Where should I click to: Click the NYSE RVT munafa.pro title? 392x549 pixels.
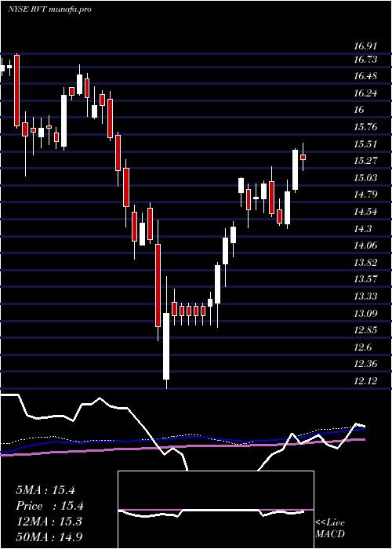pyautogui.click(x=49, y=9)
